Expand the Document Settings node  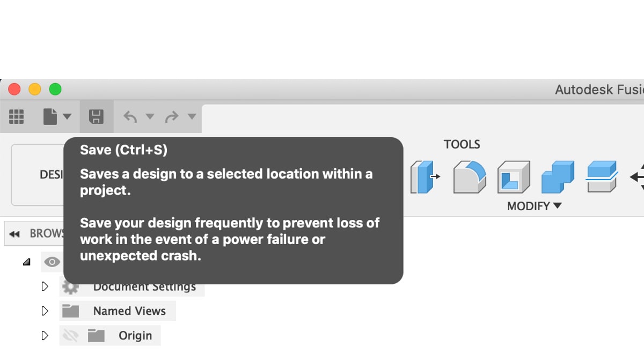(x=45, y=287)
